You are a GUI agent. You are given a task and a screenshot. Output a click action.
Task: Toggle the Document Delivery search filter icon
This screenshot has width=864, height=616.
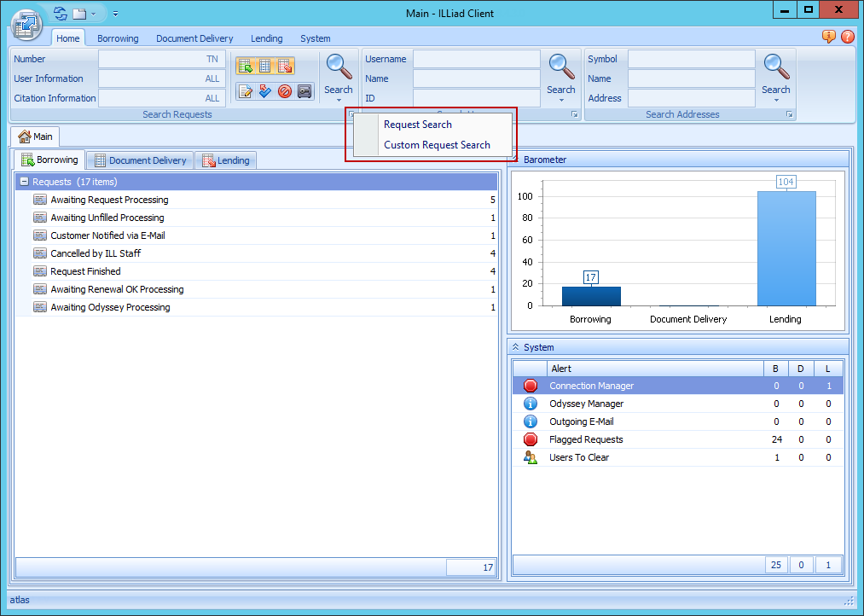265,66
